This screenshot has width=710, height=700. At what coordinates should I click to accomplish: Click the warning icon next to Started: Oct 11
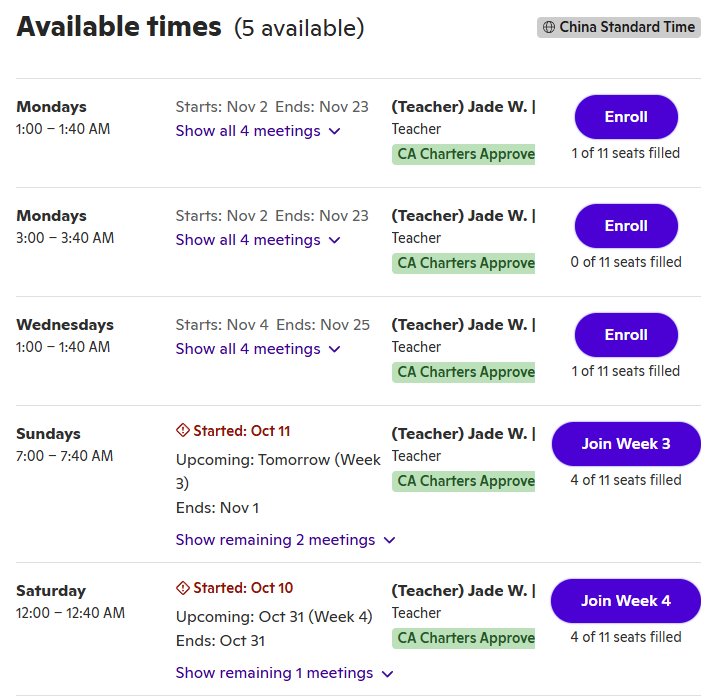[182, 430]
